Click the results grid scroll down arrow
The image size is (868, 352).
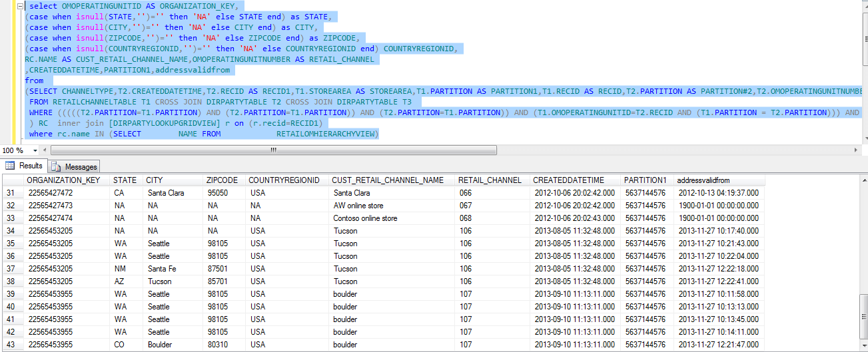point(863,346)
